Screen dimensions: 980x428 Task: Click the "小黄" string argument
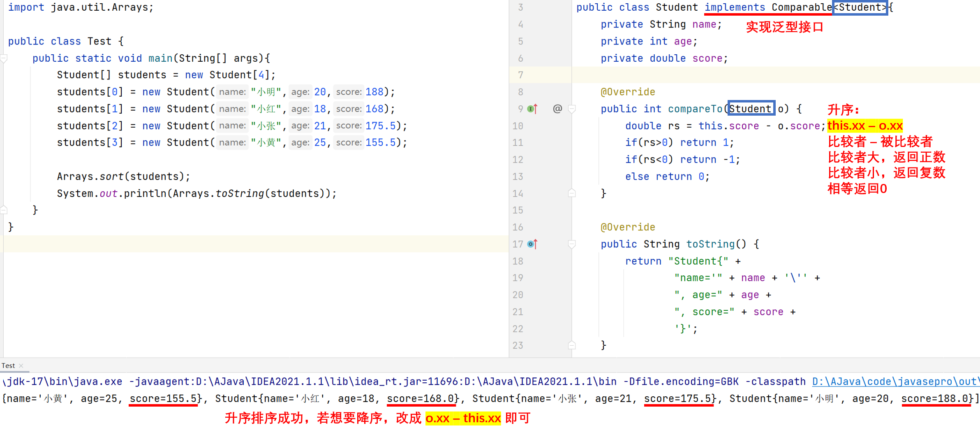pos(266,142)
